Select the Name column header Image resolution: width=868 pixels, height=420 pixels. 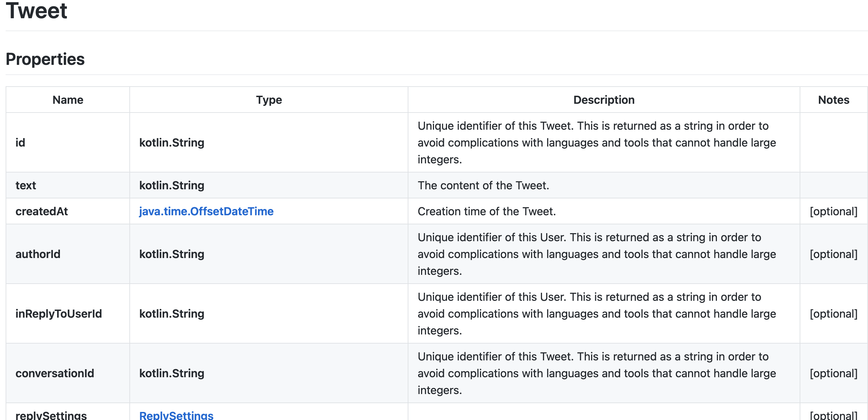pos(68,100)
